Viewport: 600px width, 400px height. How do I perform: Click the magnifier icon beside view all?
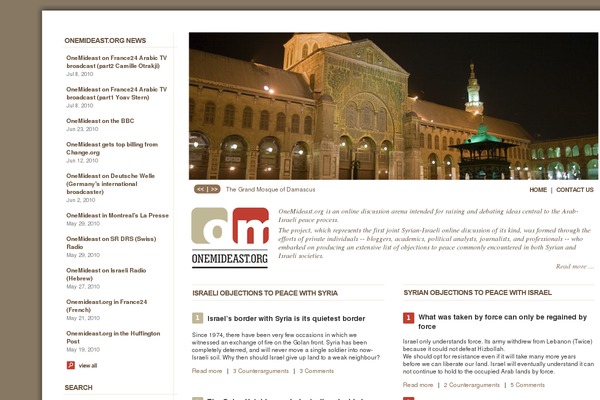pos(71,365)
